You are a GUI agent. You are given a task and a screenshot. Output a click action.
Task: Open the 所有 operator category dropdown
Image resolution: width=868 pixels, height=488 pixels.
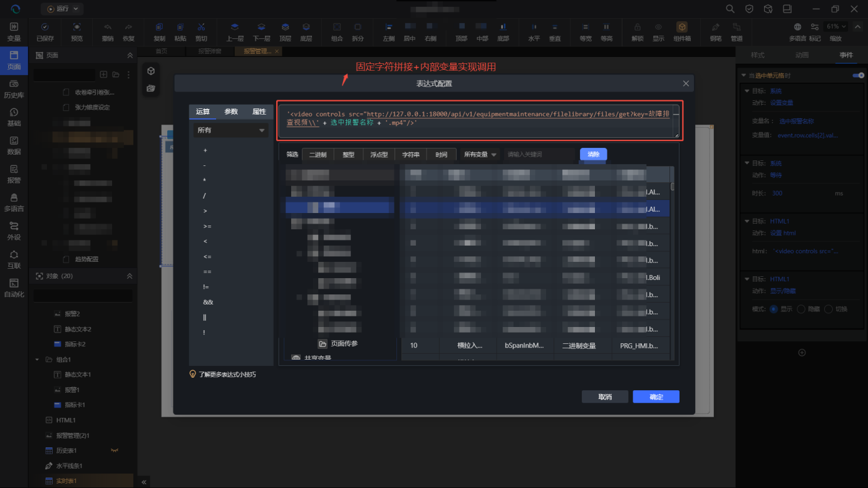pos(230,130)
